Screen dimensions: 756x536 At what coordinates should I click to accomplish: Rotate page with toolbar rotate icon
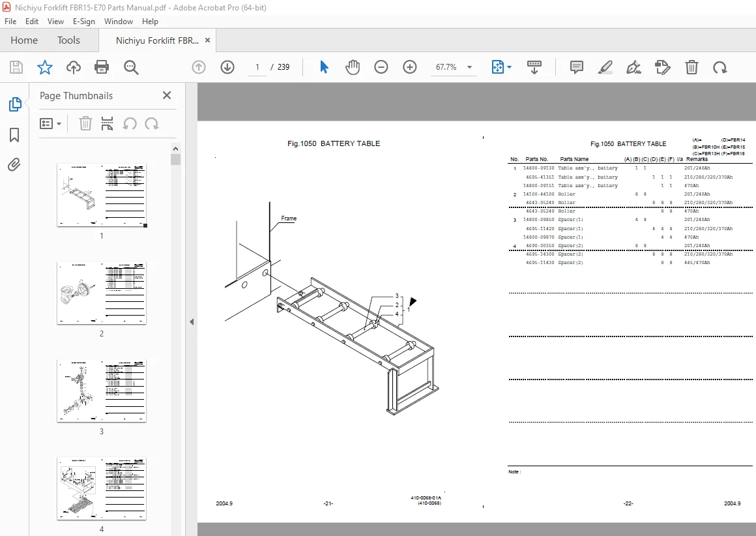pyautogui.click(x=720, y=67)
